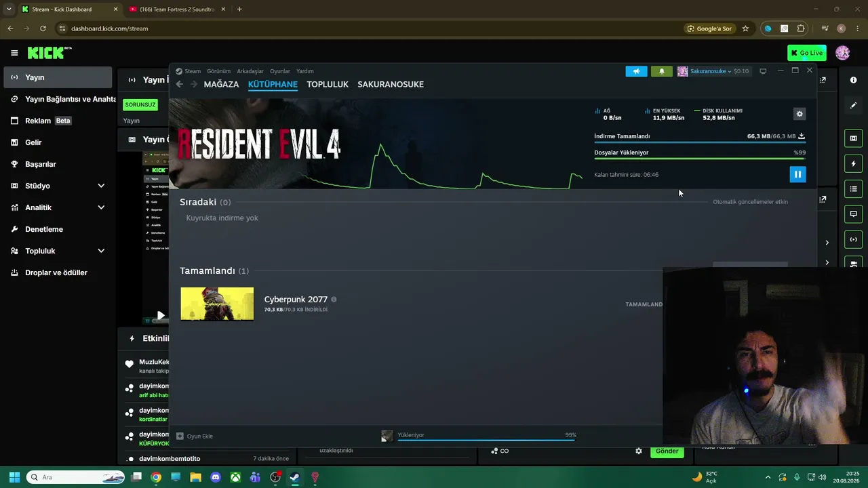Open Reklam Beta in the Kick sidebar
The width and height of the screenshot is (868, 488).
click(58, 121)
